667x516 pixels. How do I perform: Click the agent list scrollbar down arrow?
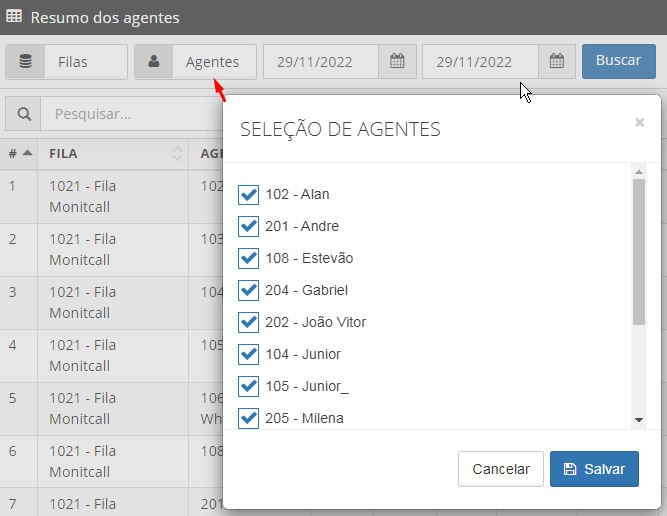pyautogui.click(x=638, y=420)
